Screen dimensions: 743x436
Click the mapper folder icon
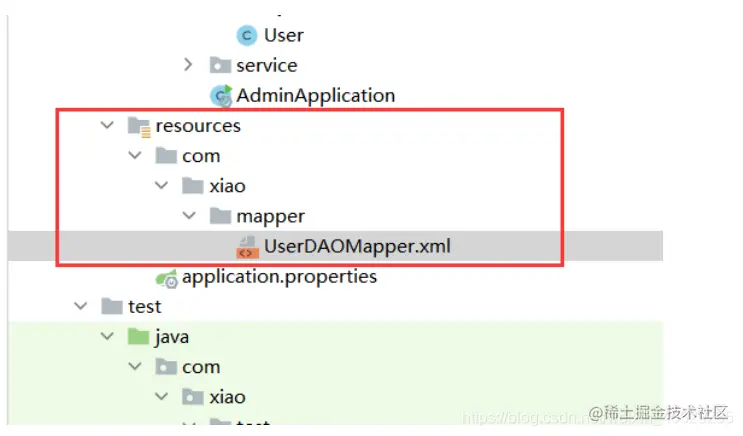[x=220, y=216]
